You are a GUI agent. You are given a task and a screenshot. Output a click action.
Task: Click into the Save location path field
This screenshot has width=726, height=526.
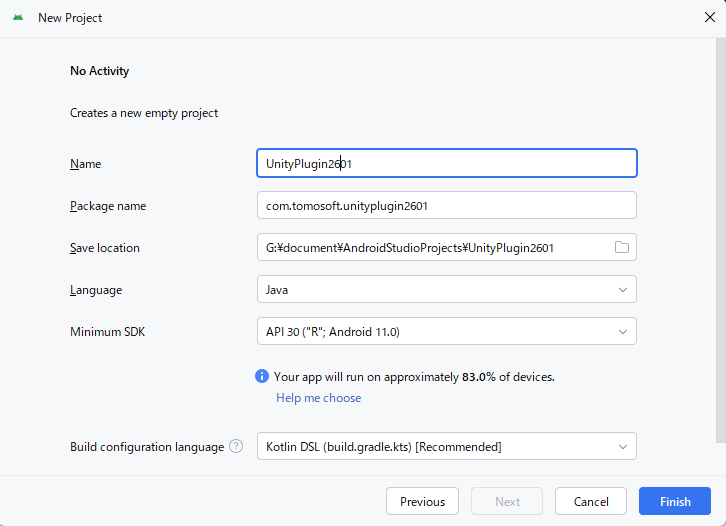click(430, 247)
